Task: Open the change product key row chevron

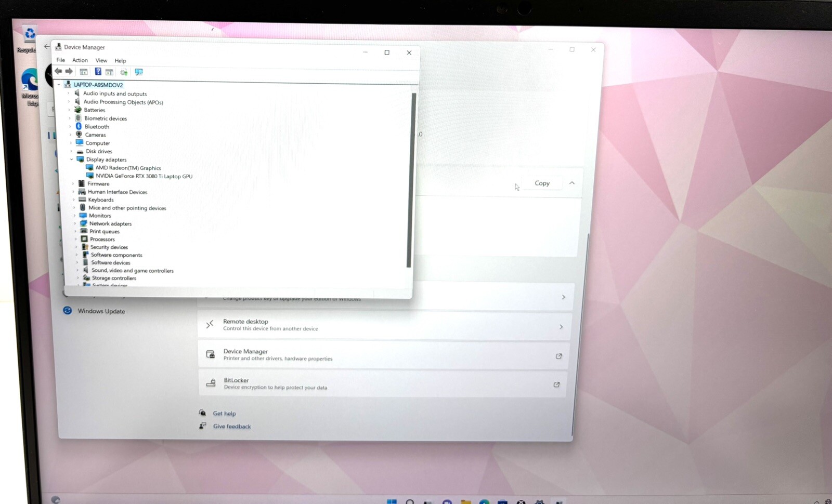Action: click(x=563, y=297)
